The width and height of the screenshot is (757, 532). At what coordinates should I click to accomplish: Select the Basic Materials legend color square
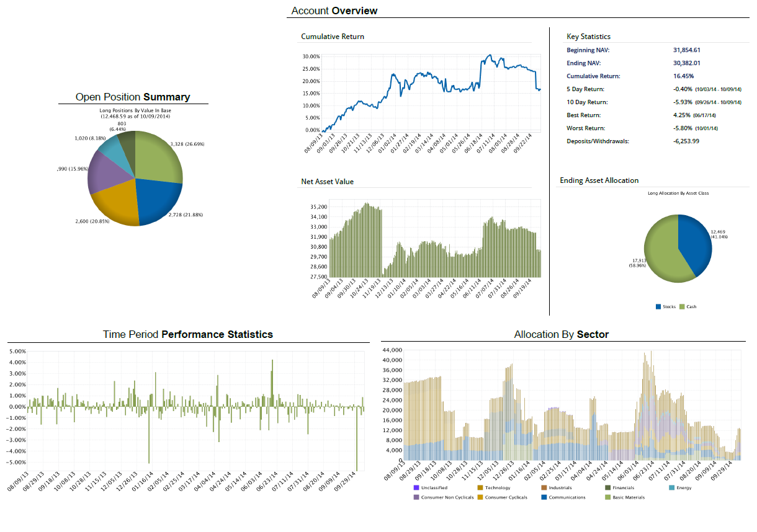[x=607, y=497]
